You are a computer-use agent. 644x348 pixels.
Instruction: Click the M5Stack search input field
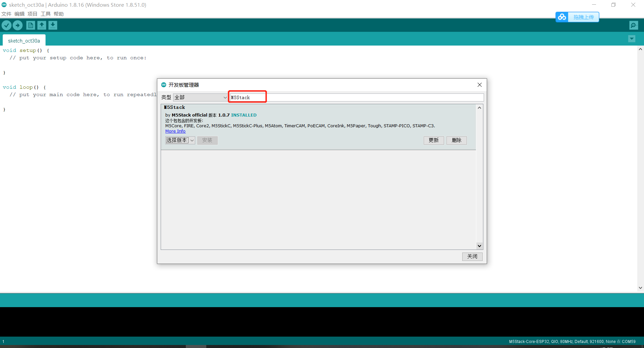(x=357, y=97)
